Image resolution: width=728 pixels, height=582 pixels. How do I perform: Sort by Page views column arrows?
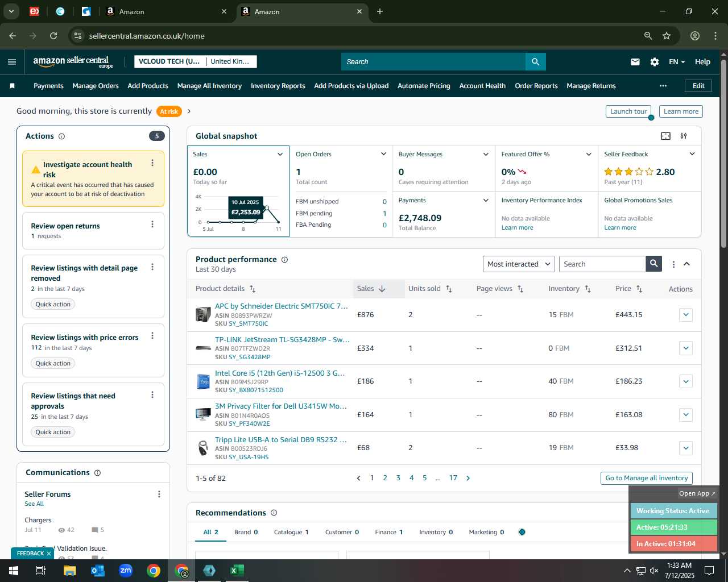click(x=520, y=289)
